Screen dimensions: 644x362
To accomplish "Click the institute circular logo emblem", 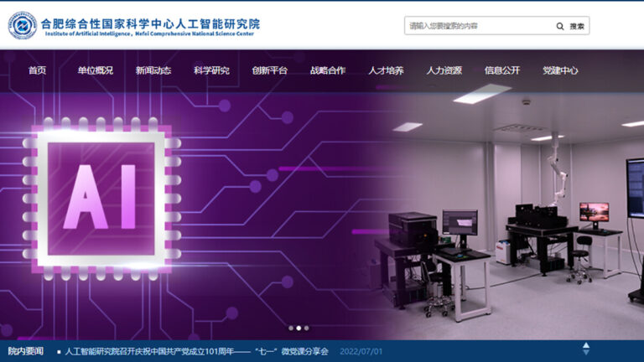I will click(x=22, y=25).
